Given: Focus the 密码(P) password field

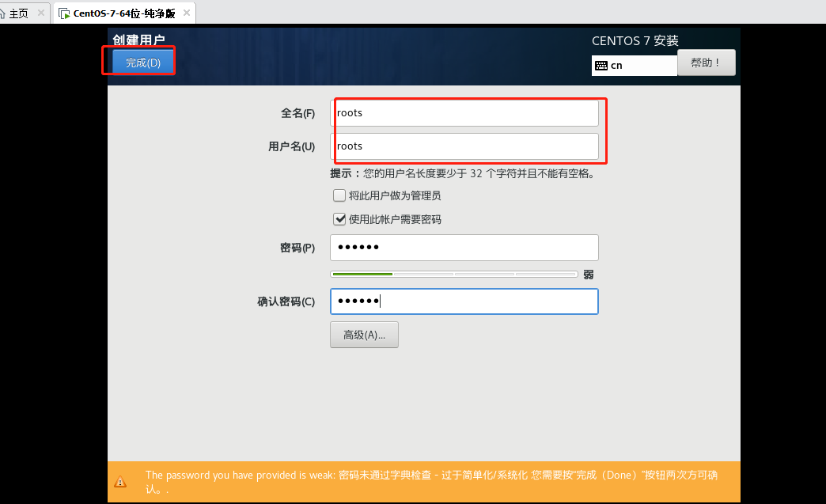Looking at the screenshot, I should click(464, 248).
